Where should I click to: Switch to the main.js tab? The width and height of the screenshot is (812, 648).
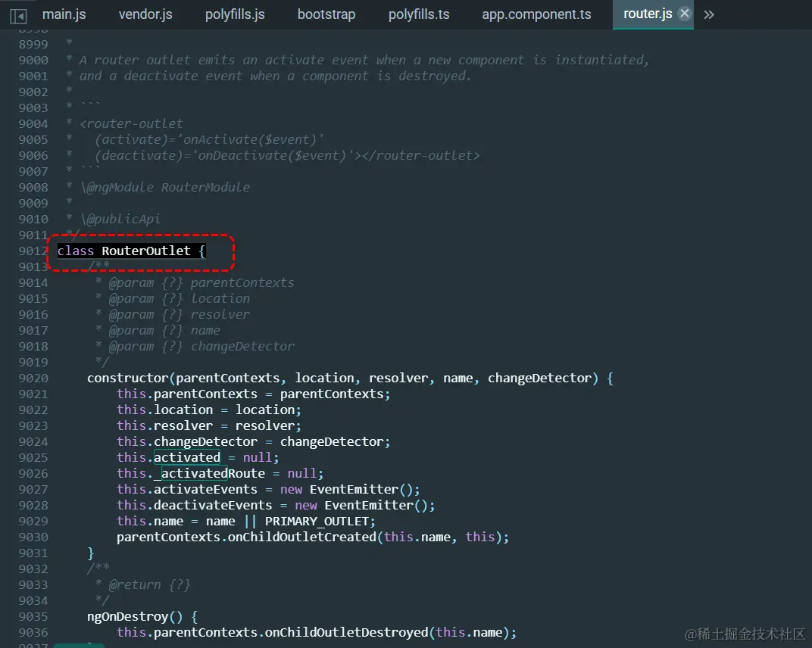(x=64, y=14)
